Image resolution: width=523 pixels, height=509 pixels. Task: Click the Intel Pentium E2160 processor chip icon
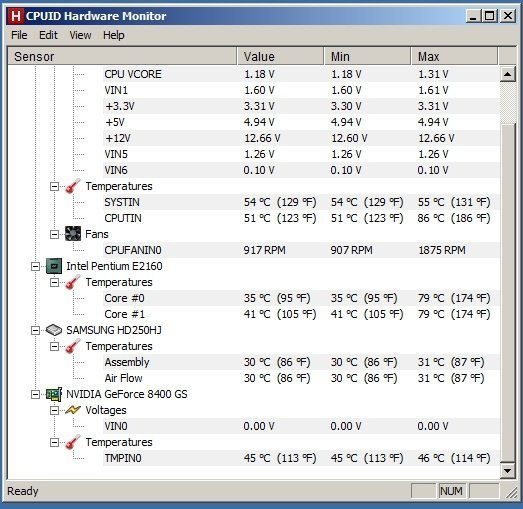[54, 266]
